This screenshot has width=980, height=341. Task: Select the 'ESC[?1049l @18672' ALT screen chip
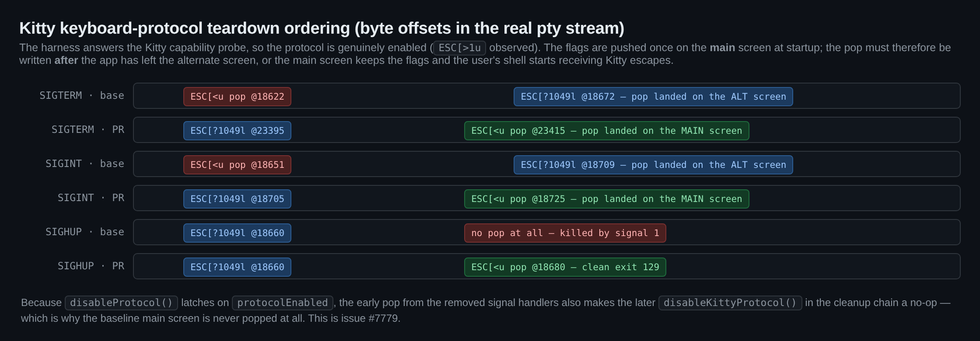(653, 97)
